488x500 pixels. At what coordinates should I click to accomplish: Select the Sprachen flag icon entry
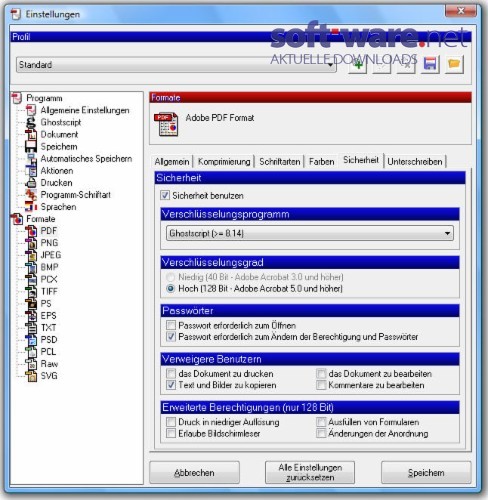click(31, 207)
